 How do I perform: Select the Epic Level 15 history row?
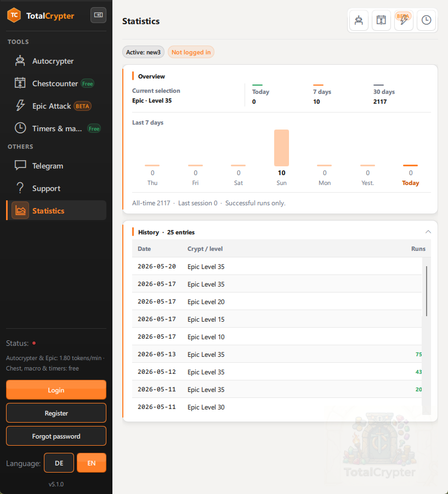click(277, 319)
